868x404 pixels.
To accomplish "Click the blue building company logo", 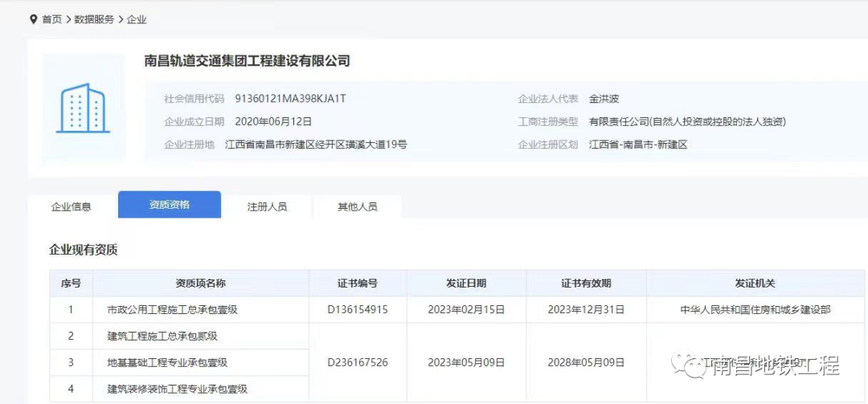I will click(83, 108).
